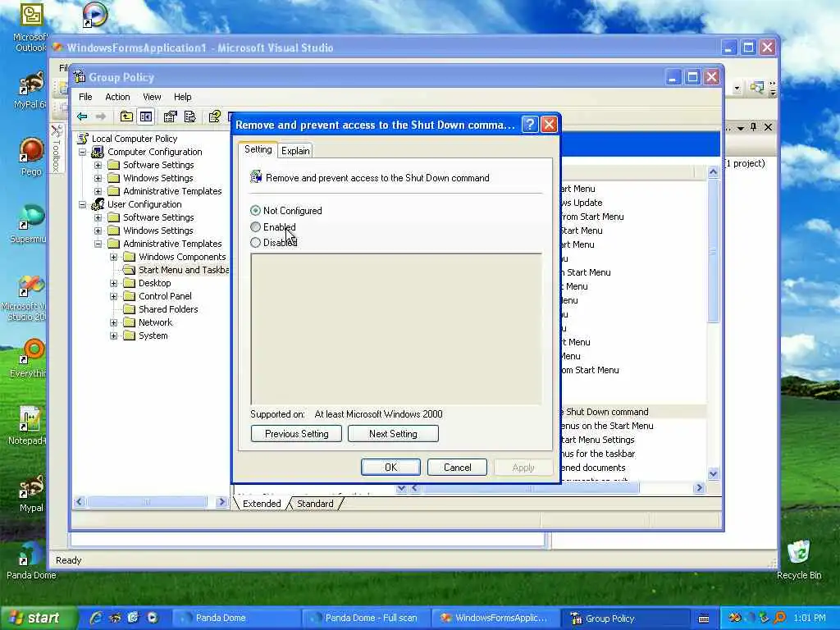Expand Windows Settings under User Configuration
This screenshot has width=840, height=630.
click(98, 231)
